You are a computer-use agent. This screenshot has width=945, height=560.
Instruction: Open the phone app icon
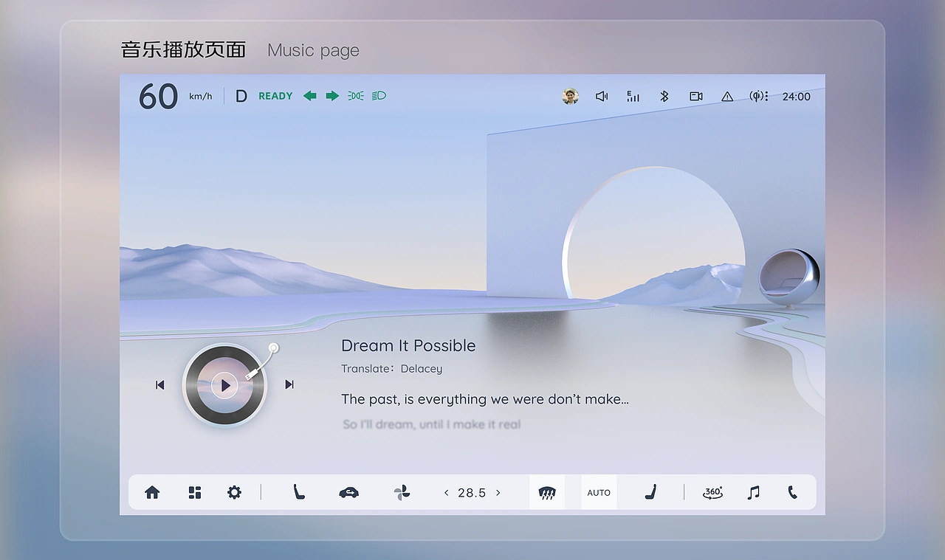point(792,492)
